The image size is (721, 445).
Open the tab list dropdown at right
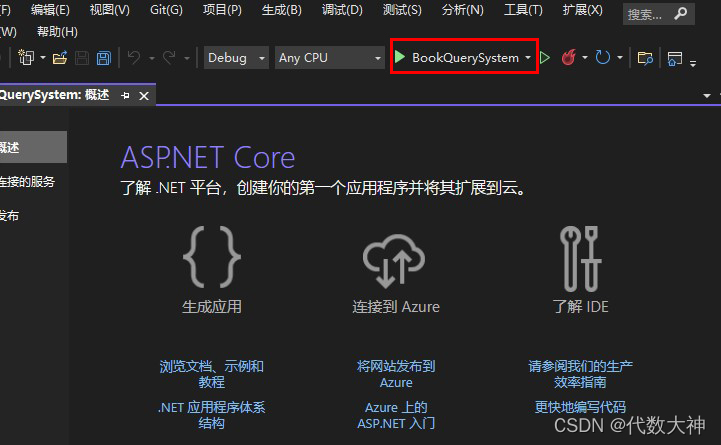[707, 96]
